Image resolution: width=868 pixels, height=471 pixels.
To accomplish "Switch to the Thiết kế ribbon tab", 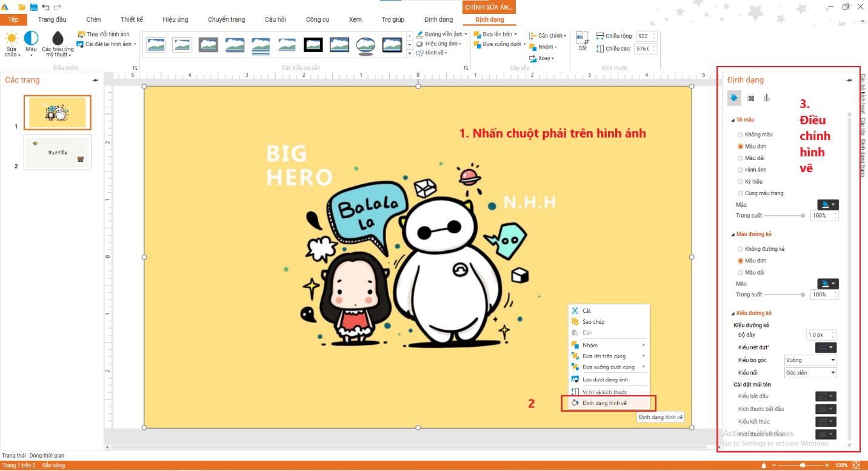I will (132, 19).
